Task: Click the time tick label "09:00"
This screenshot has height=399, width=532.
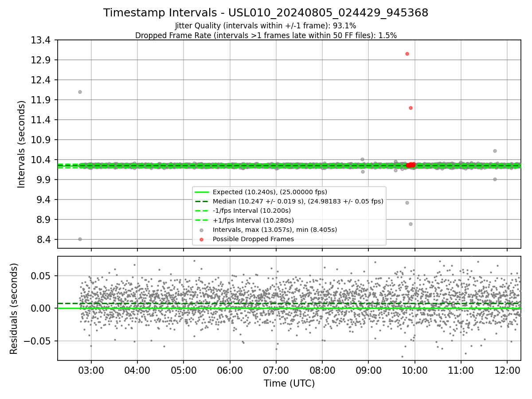Action: tap(368, 370)
